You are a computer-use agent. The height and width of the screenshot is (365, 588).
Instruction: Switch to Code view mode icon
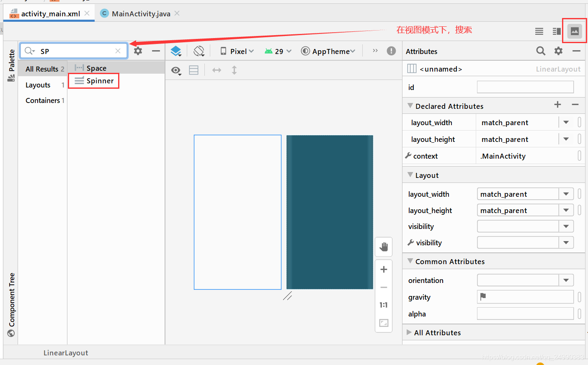[x=539, y=31]
